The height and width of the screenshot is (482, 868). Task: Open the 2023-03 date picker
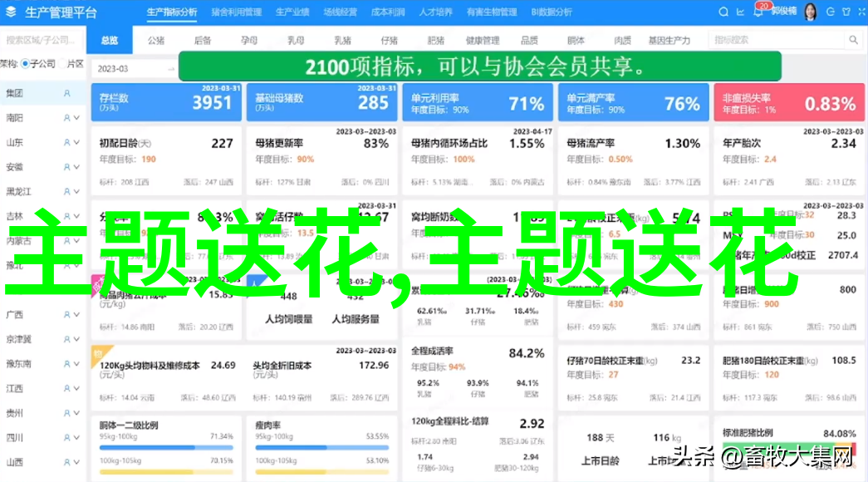[135, 69]
